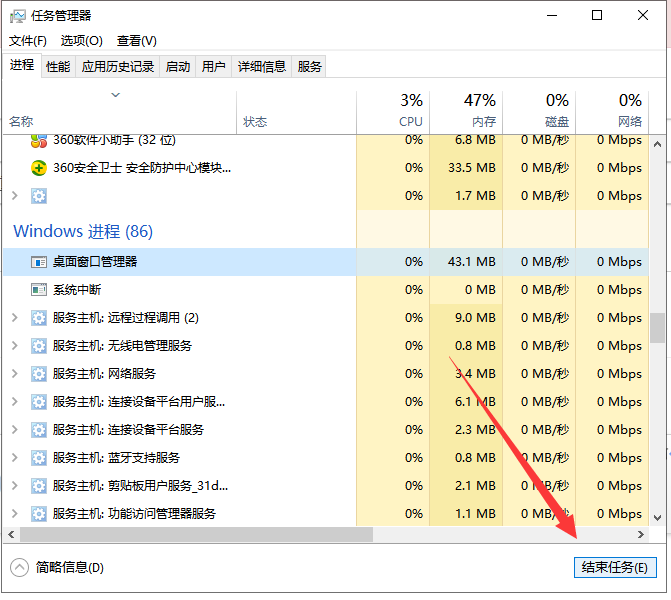Click the 结束任务(E) button
Viewport: 671px width, 600px height.
tap(615, 567)
